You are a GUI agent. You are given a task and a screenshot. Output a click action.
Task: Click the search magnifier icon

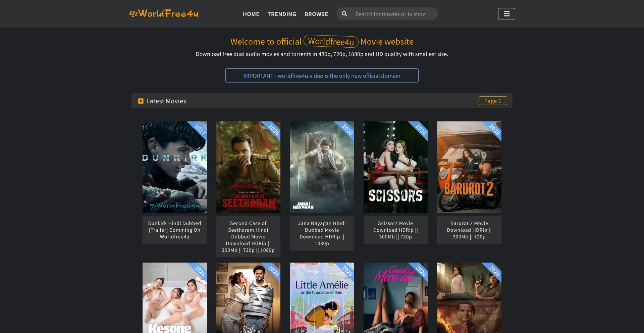[344, 14]
